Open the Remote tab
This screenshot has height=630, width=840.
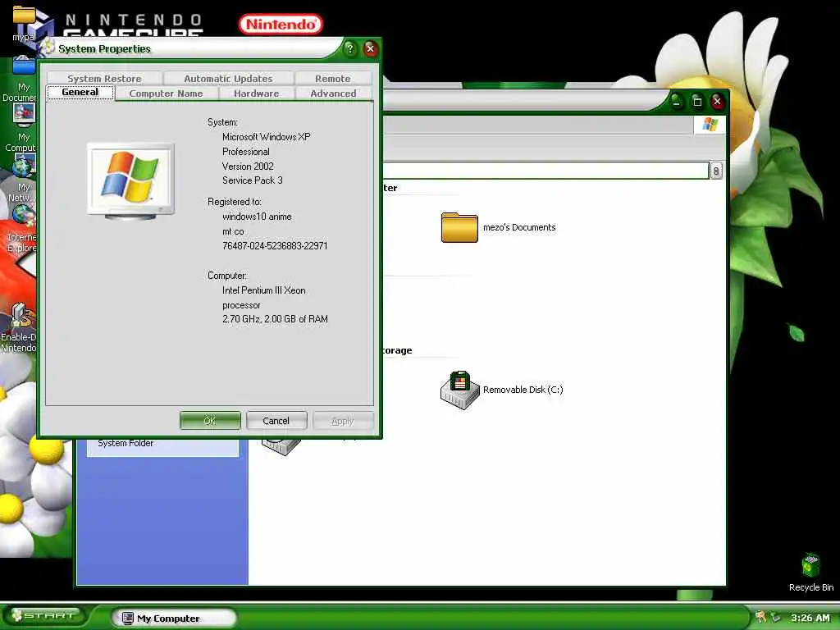(x=333, y=79)
